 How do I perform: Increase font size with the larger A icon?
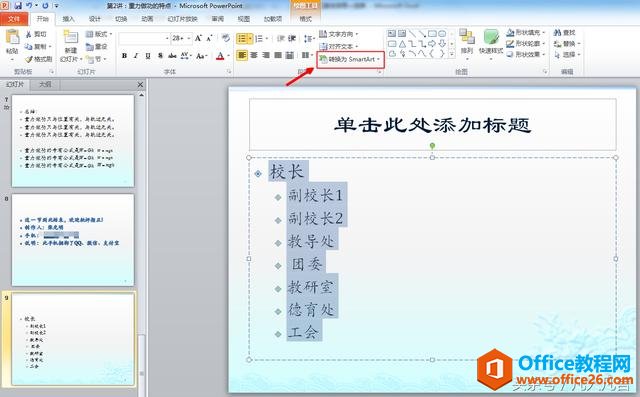pyautogui.click(x=198, y=38)
